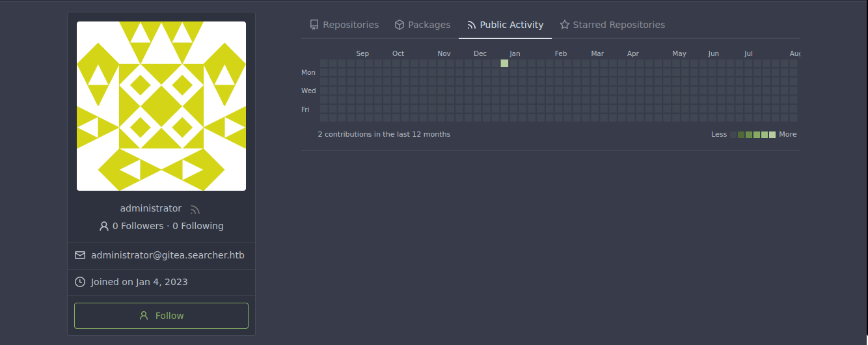Screen dimensions: 868x345
Task: Click the book icon on Repositories tab
Action: [314, 25]
